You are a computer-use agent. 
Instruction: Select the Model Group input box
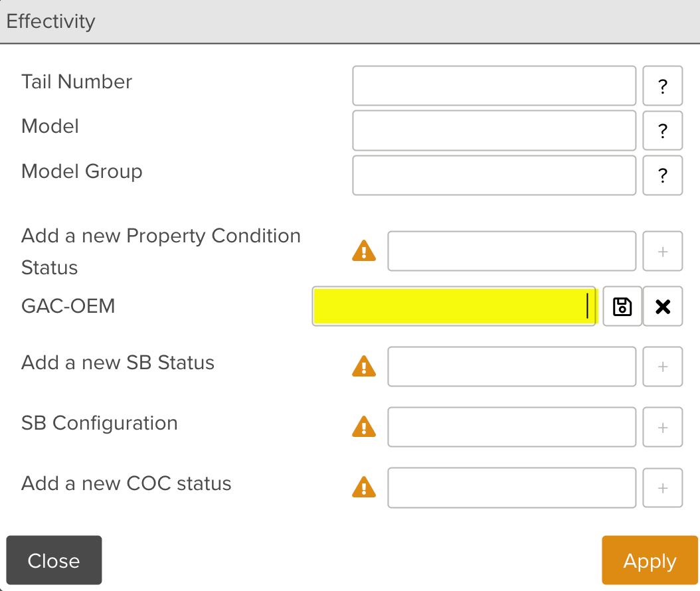point(494,175)
